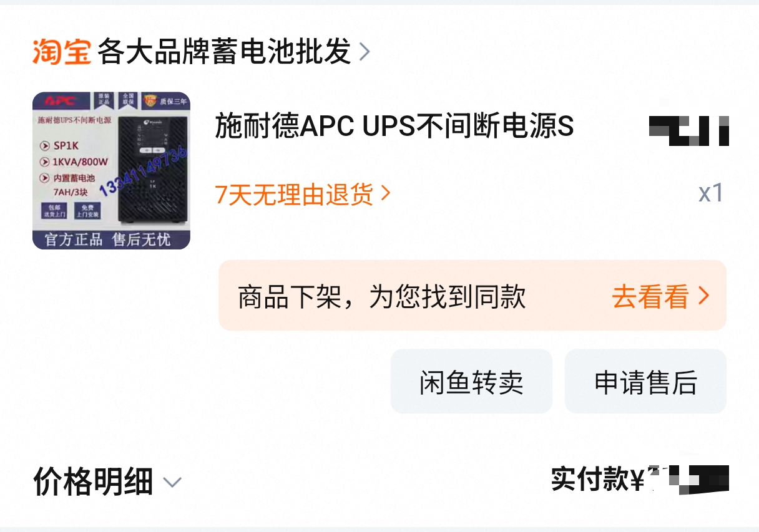Expand price details with the down chevron
This screenshot has width=759, height=532.
tap(172, 482)
